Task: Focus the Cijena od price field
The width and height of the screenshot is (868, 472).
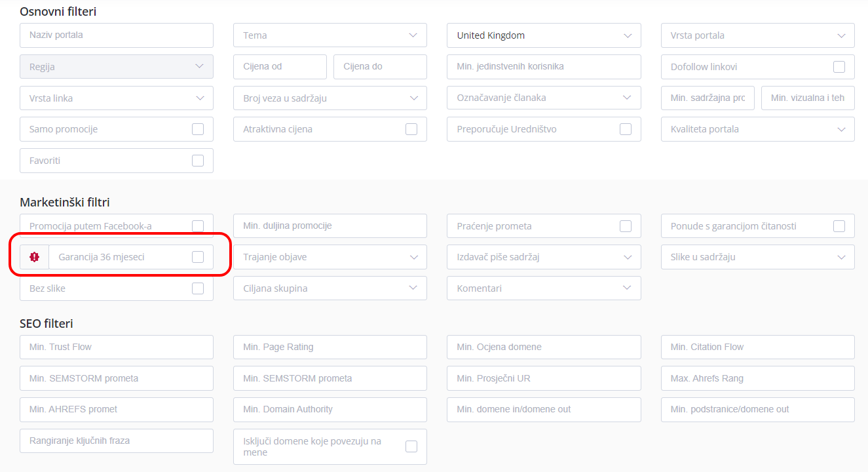Action: click(x=280, y=67)
